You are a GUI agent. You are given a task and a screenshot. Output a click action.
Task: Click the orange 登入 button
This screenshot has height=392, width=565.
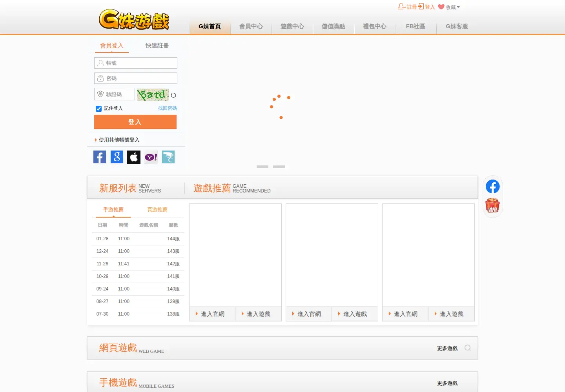135,122
